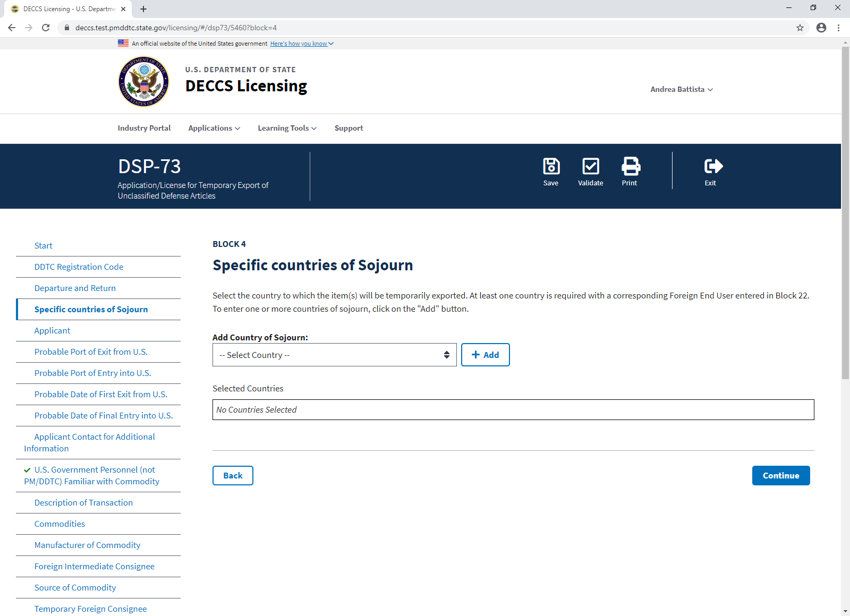Click the Continue button

click(781, 476)
